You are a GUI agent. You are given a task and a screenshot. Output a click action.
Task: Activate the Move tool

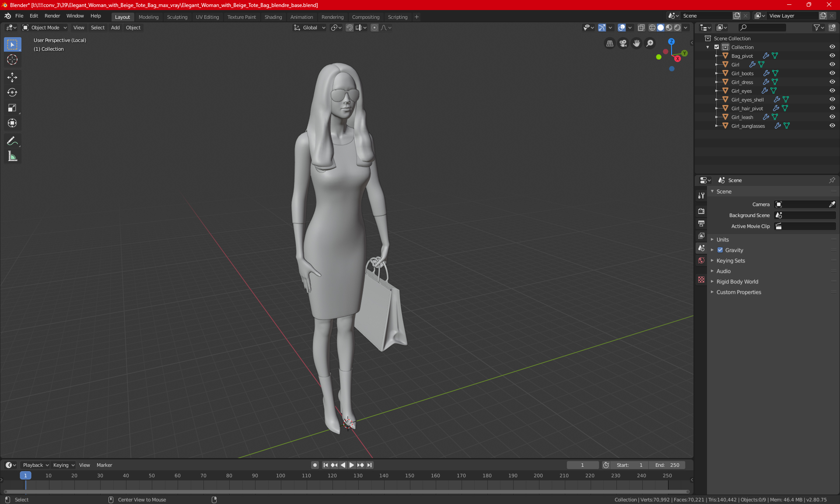tap(12, 77)
